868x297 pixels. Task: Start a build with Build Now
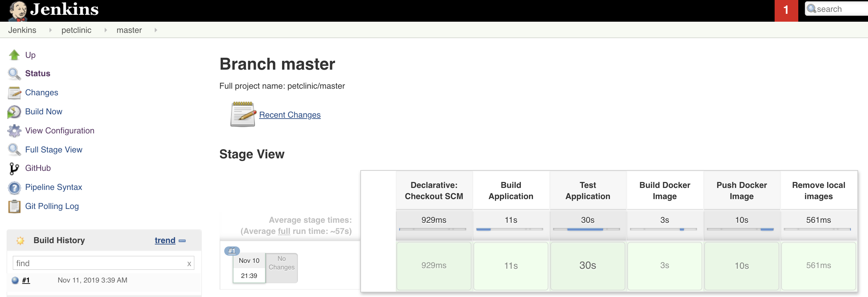pyautogui.click(x=44, y=111)
